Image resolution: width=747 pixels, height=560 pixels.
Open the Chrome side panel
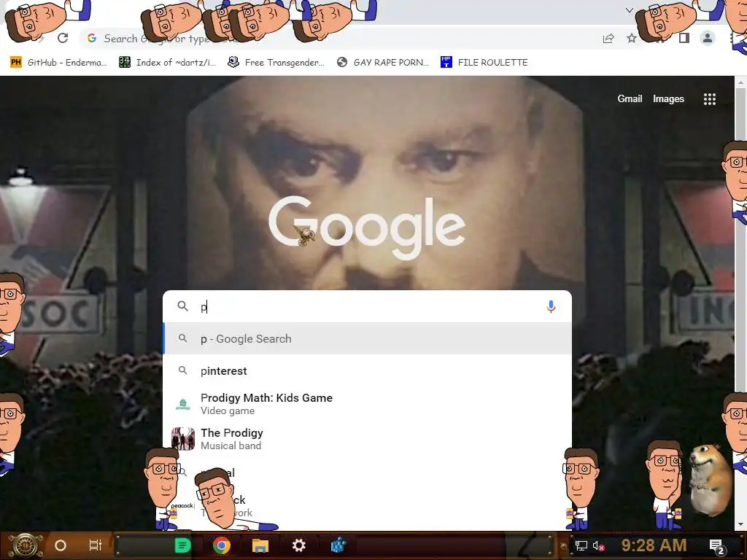pyautogui.click(x=684, y=38)
